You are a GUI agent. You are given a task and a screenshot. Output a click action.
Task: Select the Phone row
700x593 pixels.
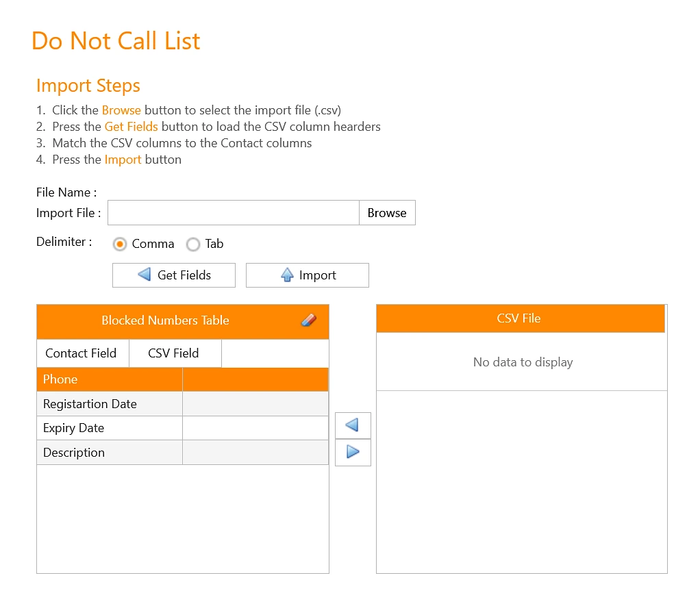click(183, 380)
